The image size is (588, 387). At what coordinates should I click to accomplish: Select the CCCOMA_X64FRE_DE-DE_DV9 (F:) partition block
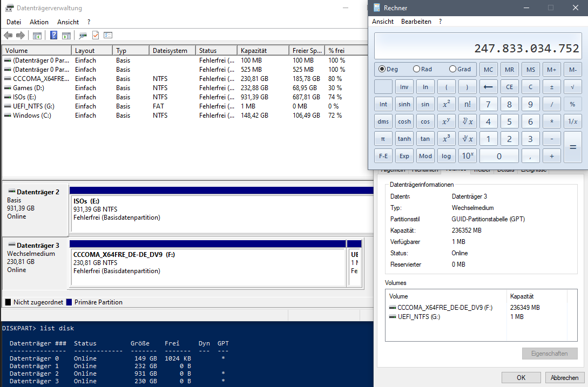(208, 263)
